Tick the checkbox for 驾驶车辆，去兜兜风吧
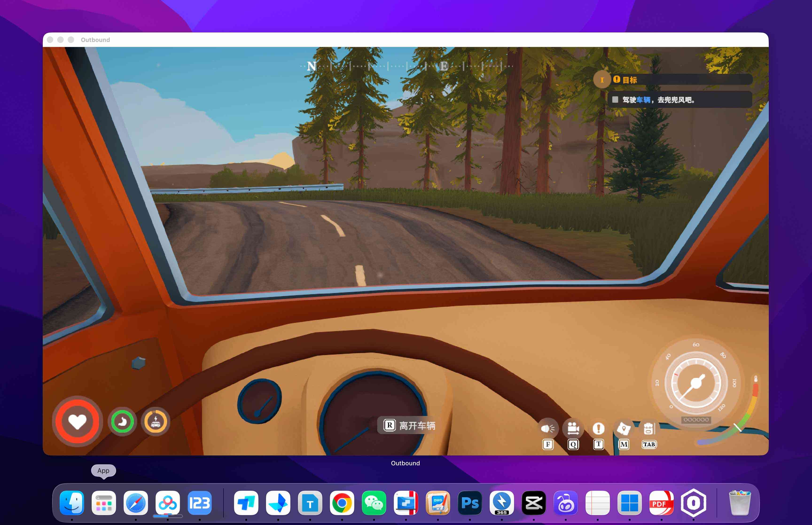812x525 pixels. [x=615, y=100]
